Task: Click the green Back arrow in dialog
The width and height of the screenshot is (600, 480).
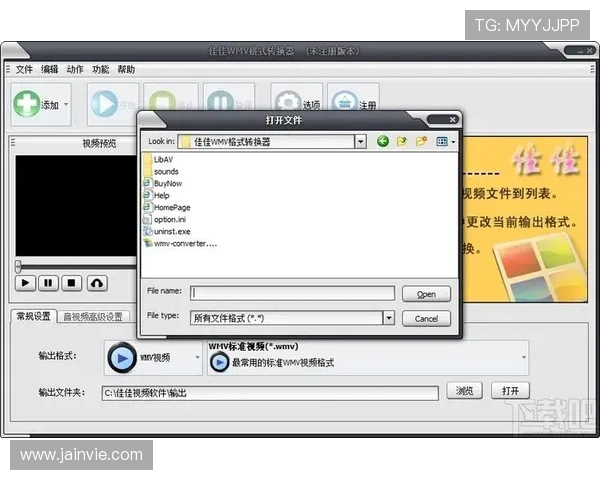Action: click(x=383, y=142)
